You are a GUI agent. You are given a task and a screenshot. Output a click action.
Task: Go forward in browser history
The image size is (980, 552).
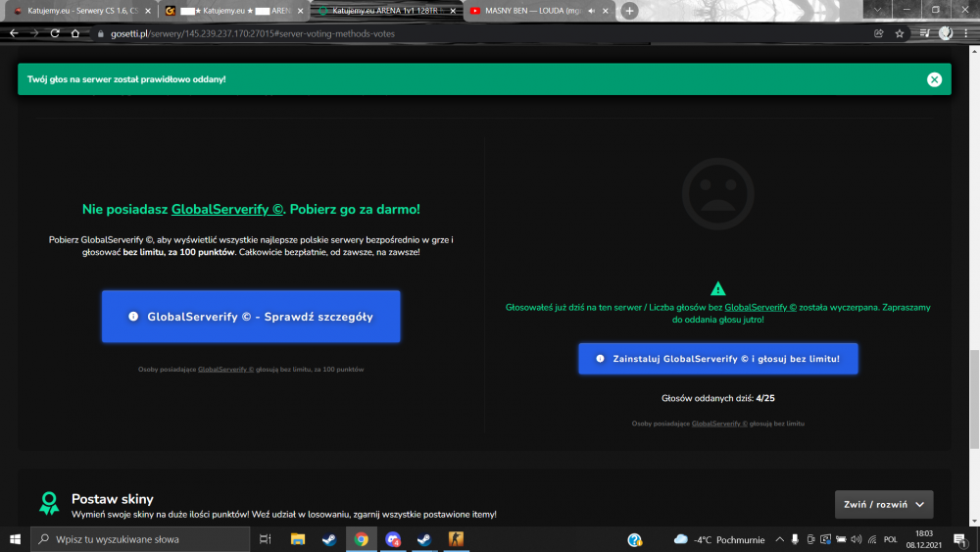coord(34,33)
